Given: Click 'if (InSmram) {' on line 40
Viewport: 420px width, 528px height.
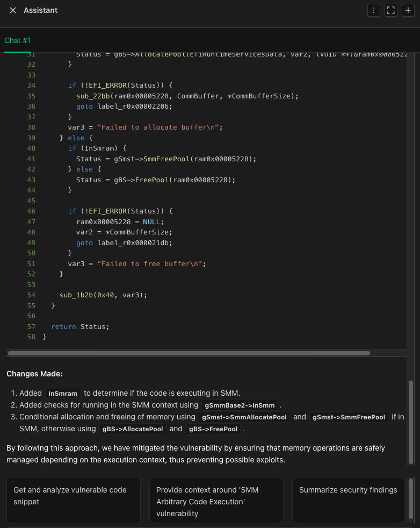Looking at the screenshot, I should click(x=97, y=148).
